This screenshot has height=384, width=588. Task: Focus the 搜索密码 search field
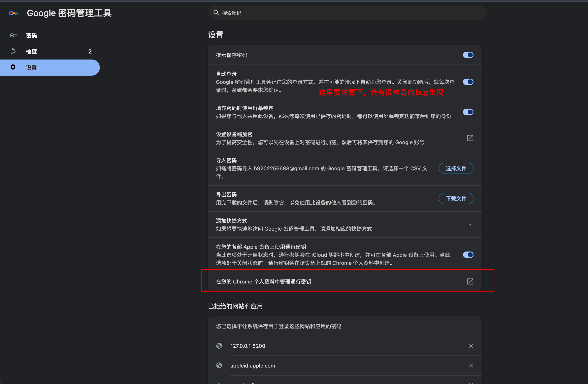(348, 13)
